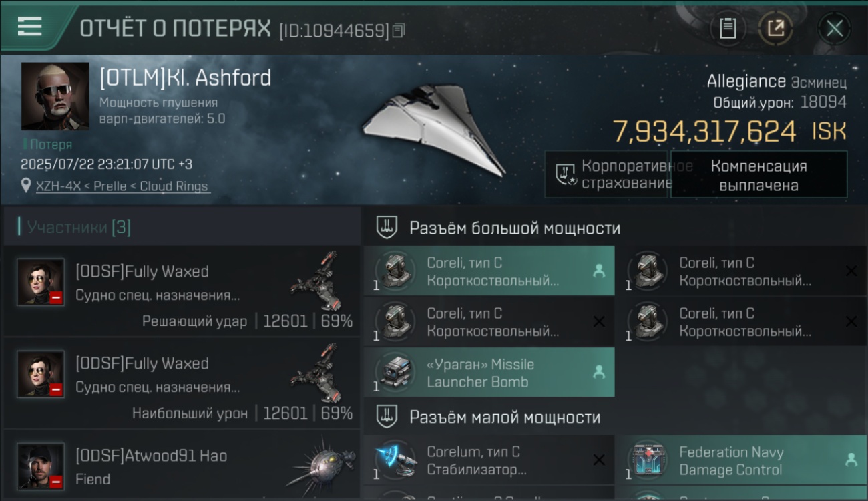Click the Разъём большой мощности slot icon

click(x=386, y=228)
